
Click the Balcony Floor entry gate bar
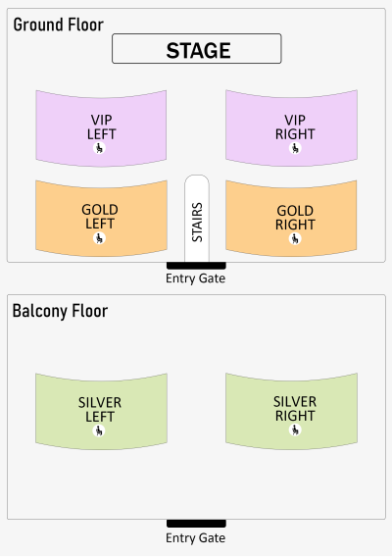[196, 524]
